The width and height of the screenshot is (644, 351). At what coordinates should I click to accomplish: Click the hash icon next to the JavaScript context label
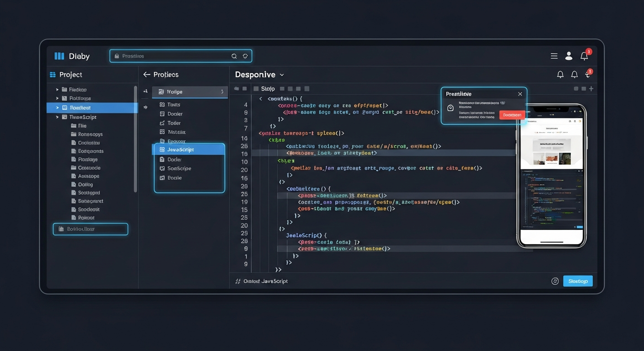click(x=238, y=281)
